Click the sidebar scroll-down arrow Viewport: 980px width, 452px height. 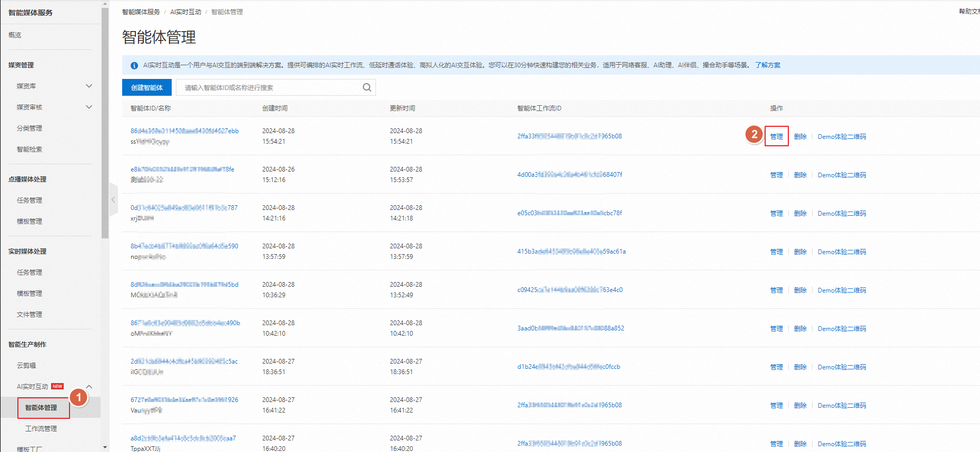click(105, 447)
